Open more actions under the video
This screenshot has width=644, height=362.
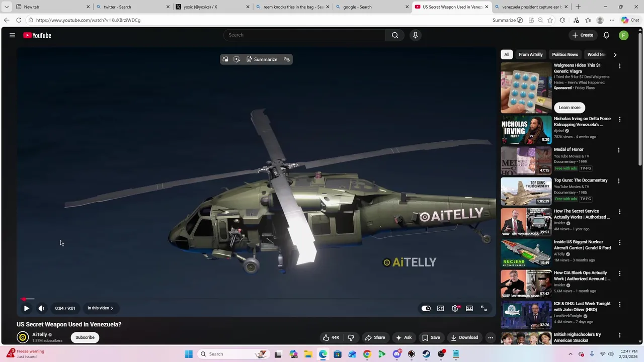coord(491,337)
